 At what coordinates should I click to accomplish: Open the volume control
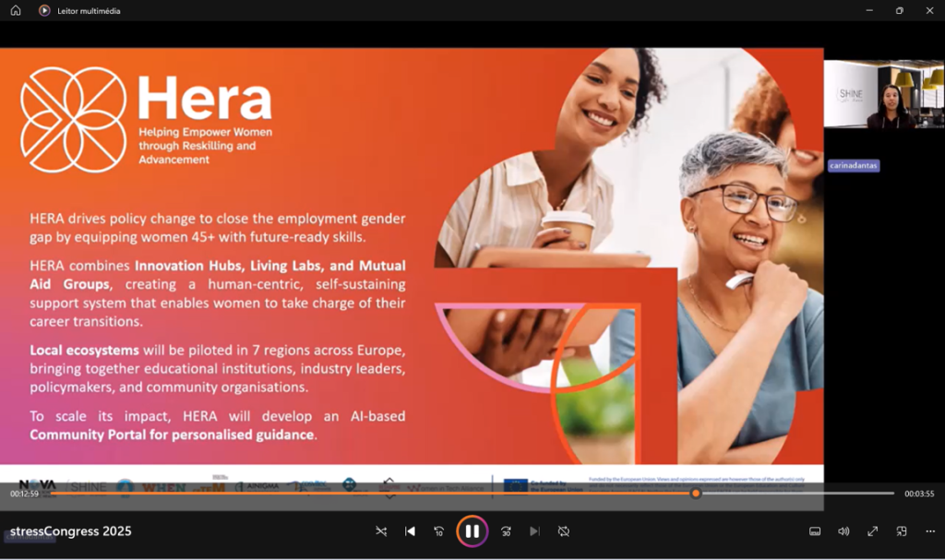coord(843,531)
